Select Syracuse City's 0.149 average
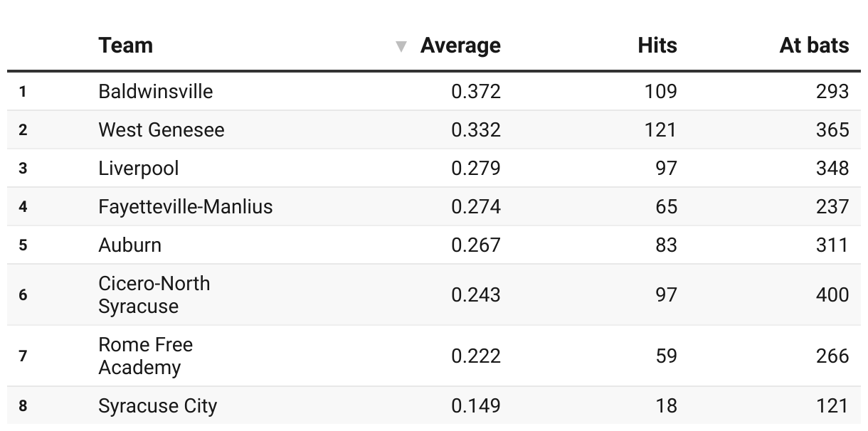This screenshot has width=868, height=431. [476, 406]
